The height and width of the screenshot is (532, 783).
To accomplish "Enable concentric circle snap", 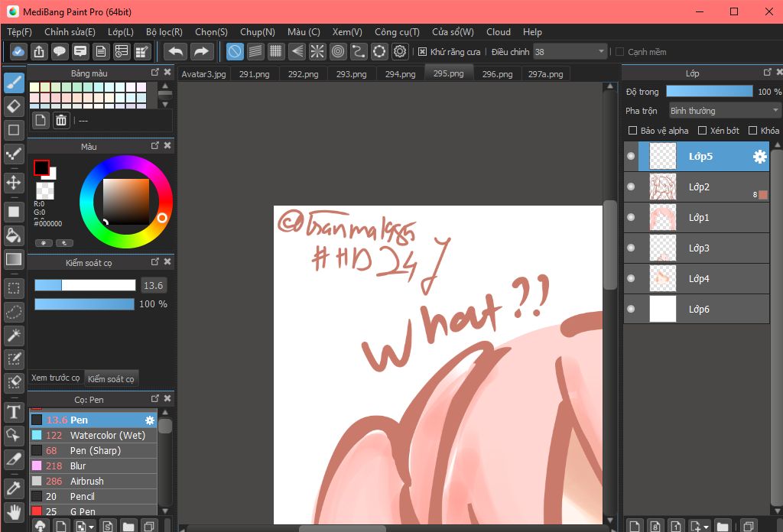I will coord(338,51).
